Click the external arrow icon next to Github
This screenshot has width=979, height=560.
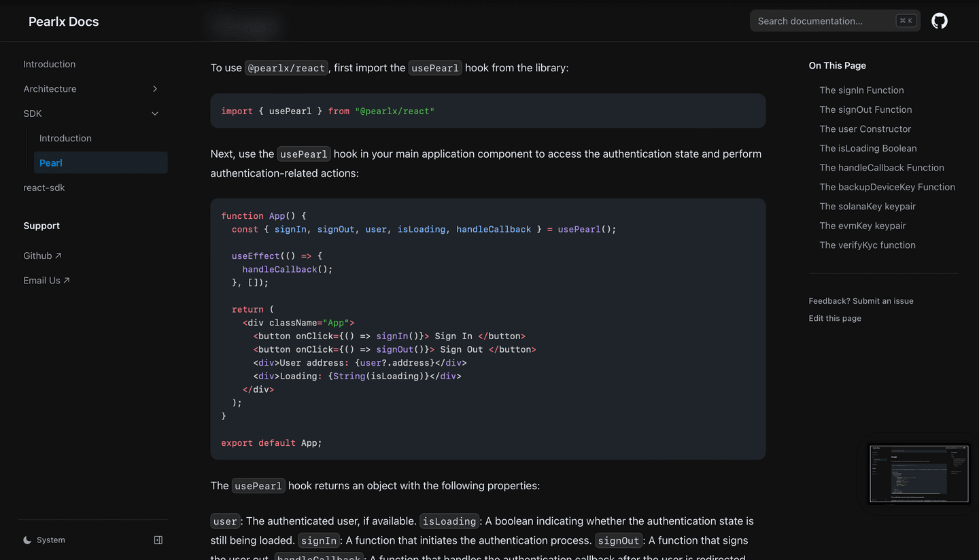point(58,256)
